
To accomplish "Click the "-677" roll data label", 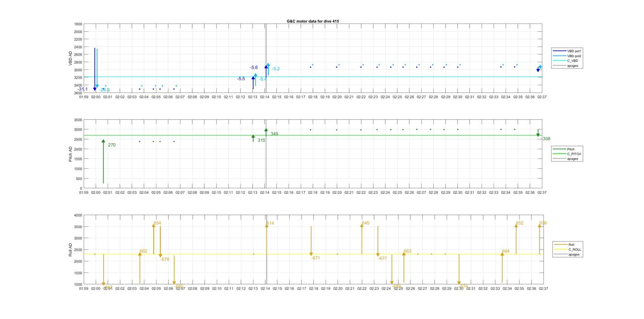I will tap(382, 259).
